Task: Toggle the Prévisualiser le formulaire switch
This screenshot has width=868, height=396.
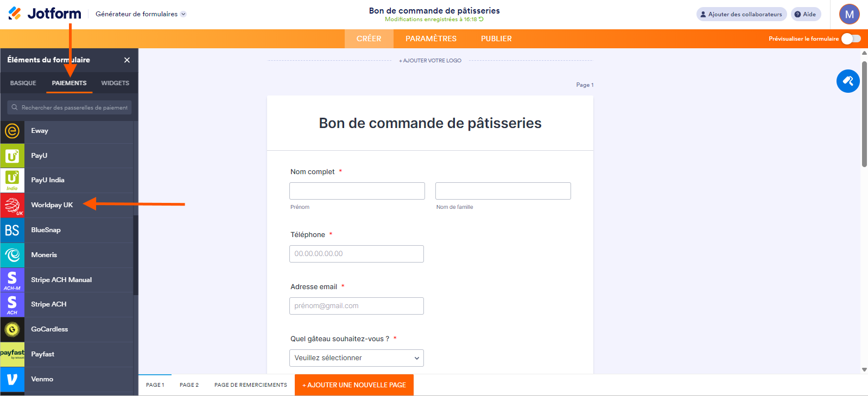Action: 851,39
